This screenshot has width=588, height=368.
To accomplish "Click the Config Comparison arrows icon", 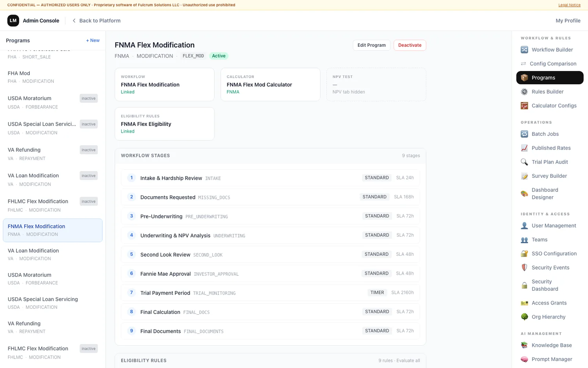I will click(523, 64).
